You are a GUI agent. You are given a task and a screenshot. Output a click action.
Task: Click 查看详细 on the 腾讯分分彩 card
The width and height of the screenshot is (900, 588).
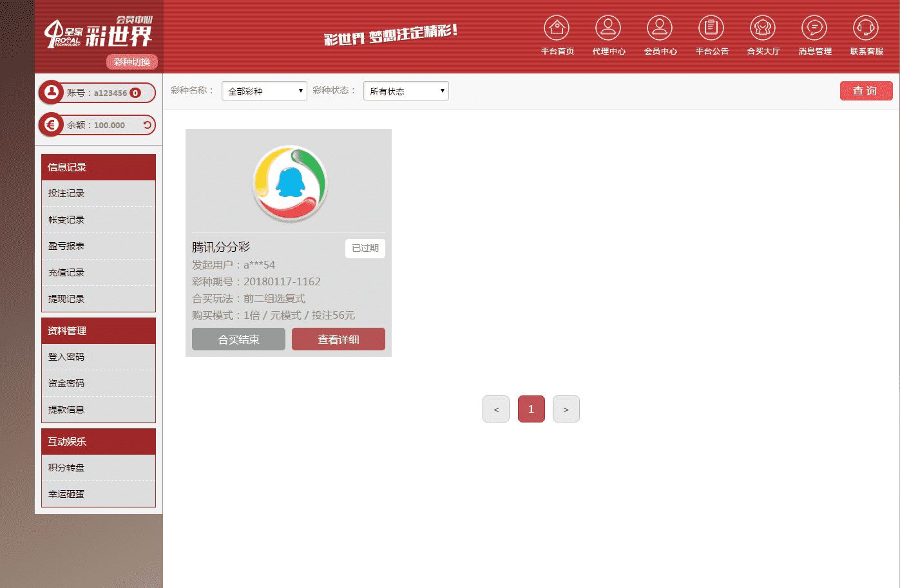(338, 339)
